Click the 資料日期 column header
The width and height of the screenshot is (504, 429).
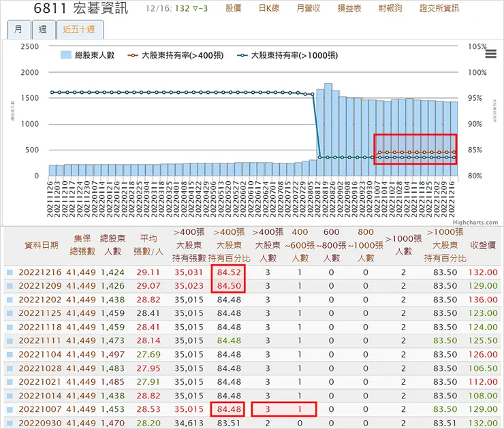click(42, 245)
